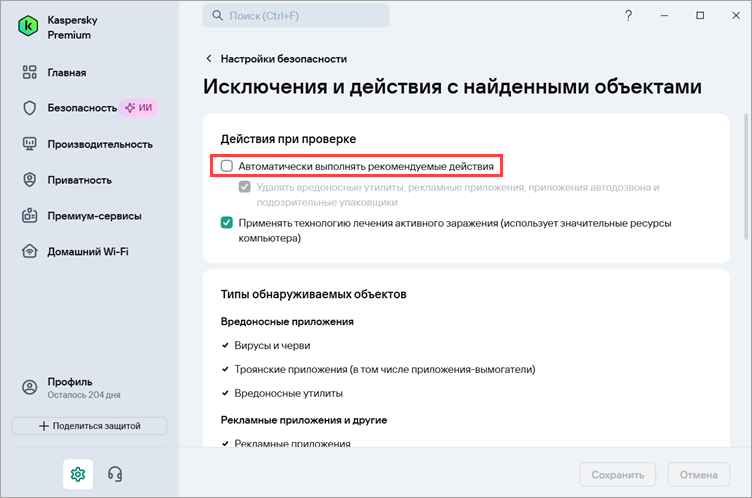Open settings gear icon at bottom
This screenshot has height=498, width=752.
click(78, 474)
